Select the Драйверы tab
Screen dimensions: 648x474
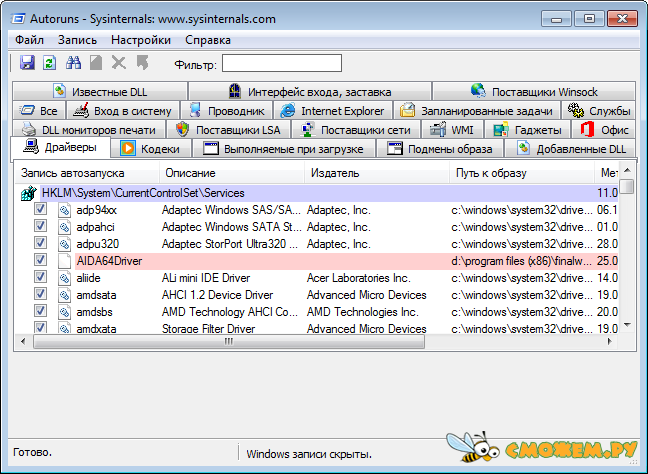tap(60, 147)
